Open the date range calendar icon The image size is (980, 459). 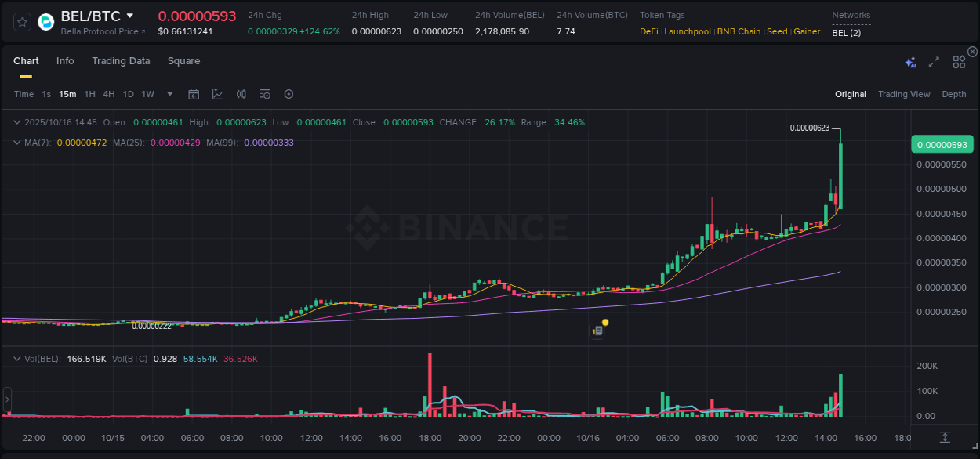(194, 93)
